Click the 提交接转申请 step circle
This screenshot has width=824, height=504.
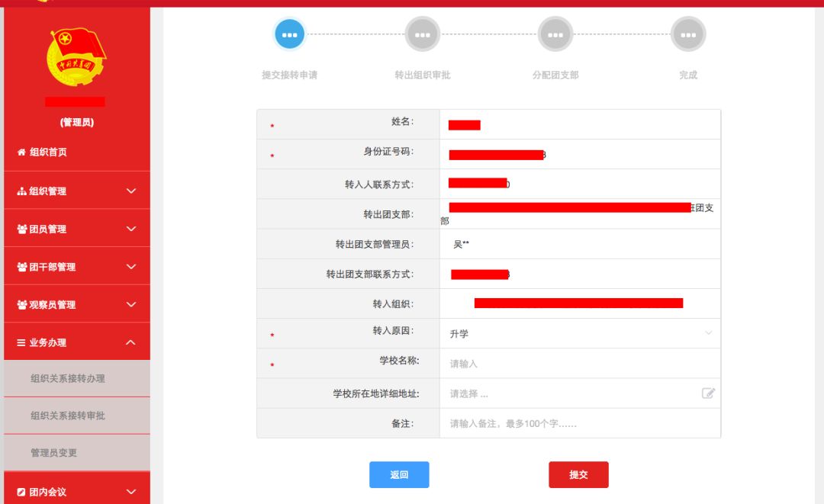289,34
